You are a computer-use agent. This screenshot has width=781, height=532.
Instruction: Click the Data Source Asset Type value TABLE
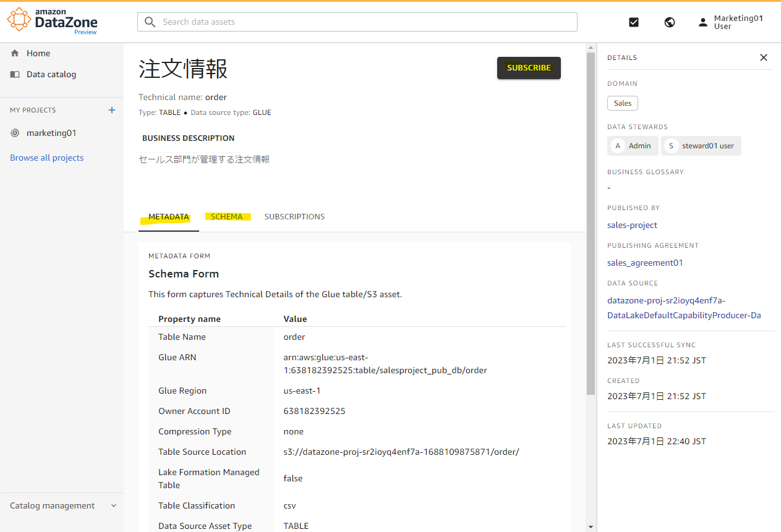tap(296, 526)
